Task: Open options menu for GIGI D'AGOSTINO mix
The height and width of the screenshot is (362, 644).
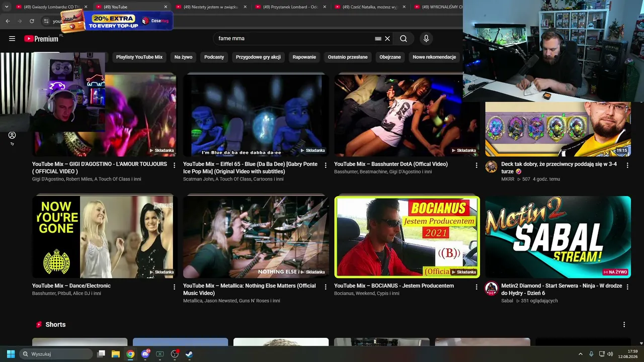Action: (x=175, y=165)
